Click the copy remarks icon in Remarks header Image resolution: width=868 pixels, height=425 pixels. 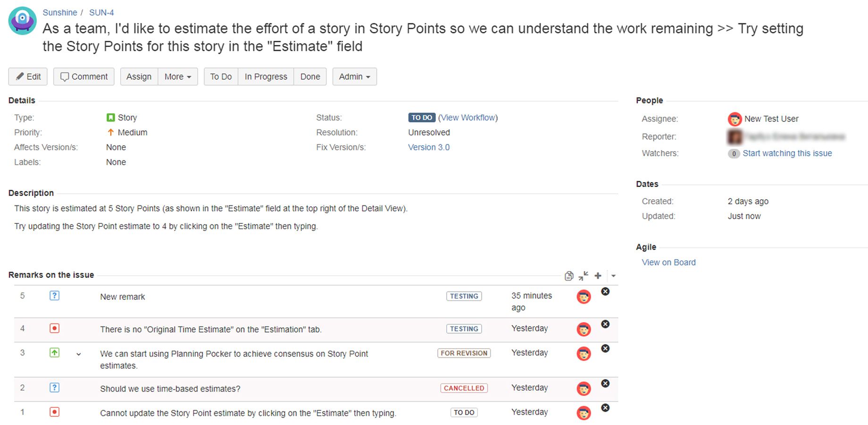[x=569, y=276]
